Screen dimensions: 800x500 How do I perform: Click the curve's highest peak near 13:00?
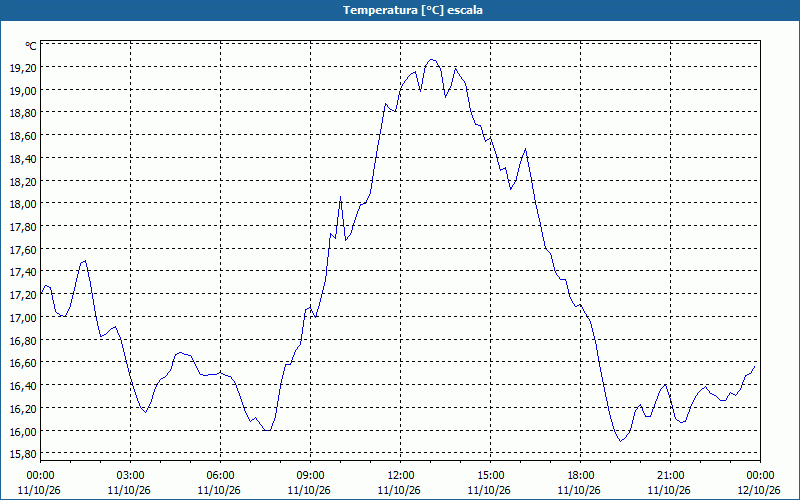(x=432, y=60)
